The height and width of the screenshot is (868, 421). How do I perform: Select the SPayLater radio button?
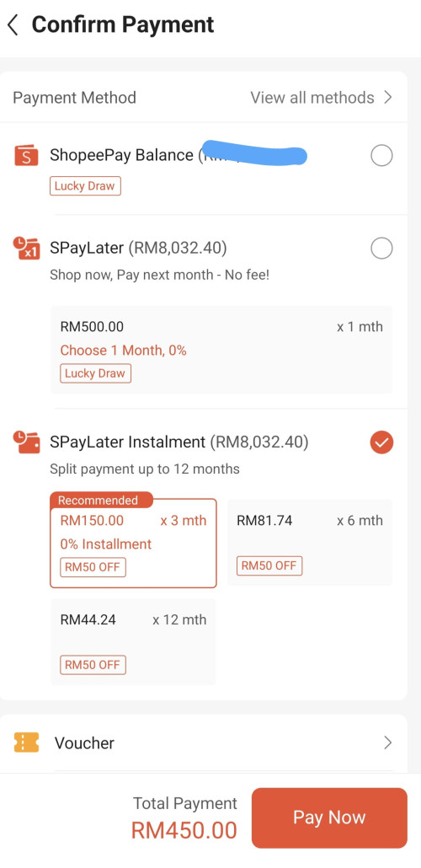pos(381,248)
